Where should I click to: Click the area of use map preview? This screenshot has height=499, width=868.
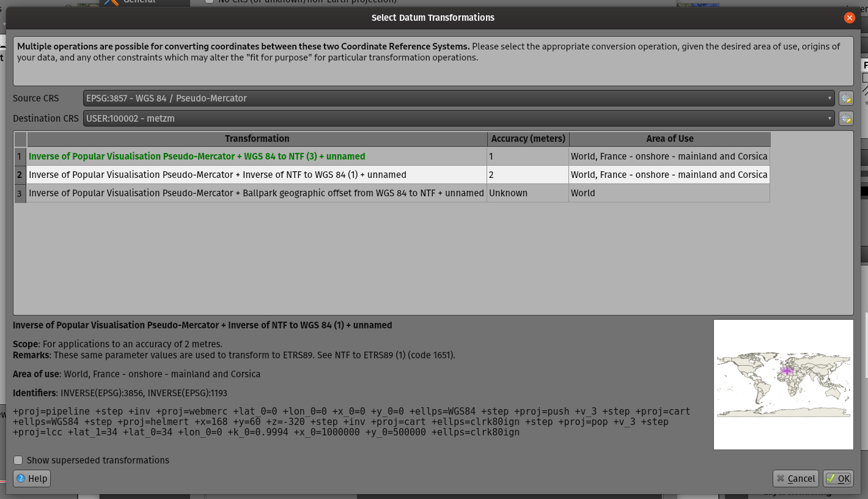click(783, 384)
